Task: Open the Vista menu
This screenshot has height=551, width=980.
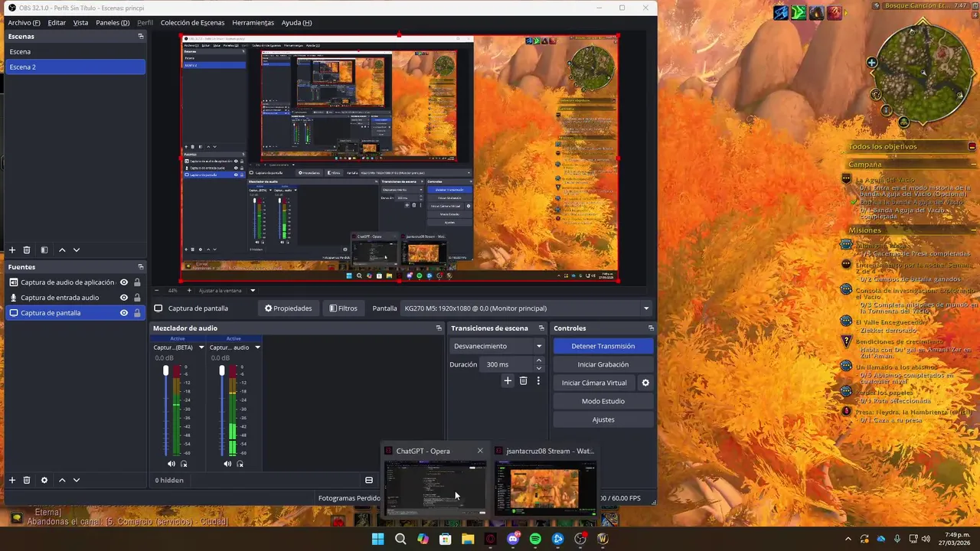Action: pyautogui.click(x=80, y=22)
